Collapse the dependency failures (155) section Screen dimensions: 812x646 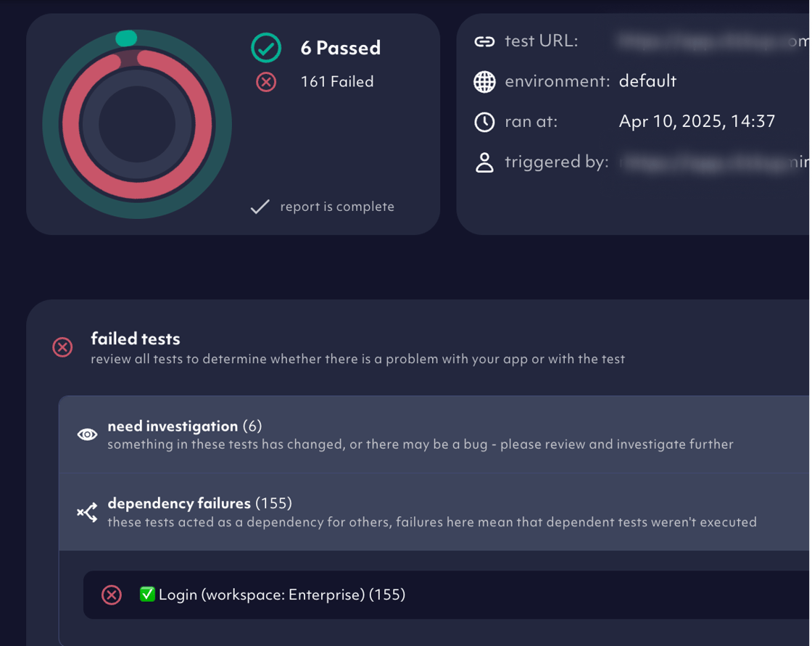434,512
